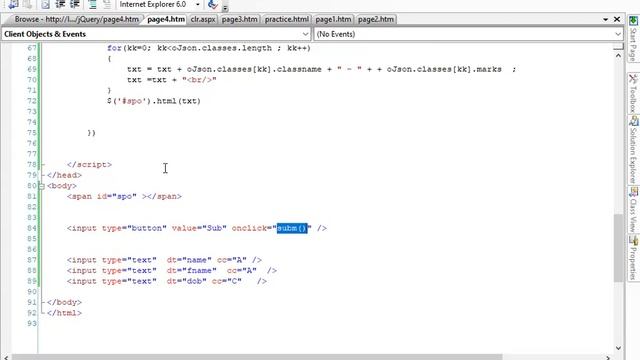640x360 pixels.
Task: Click the closing body tag on line 91
Action: [64, 302]
